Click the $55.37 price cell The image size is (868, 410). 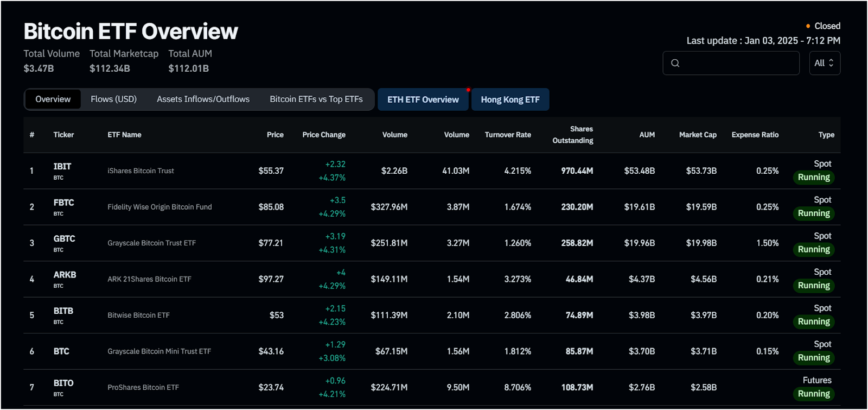(x=271, y=171)
